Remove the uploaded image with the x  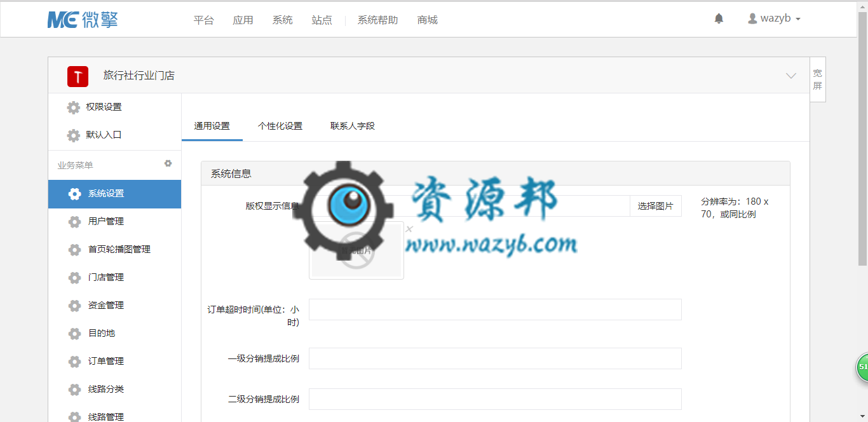[409, 229]
